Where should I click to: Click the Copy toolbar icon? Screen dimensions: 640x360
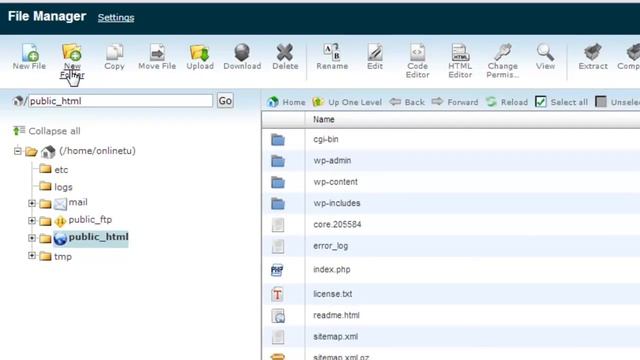pos(114,57)
